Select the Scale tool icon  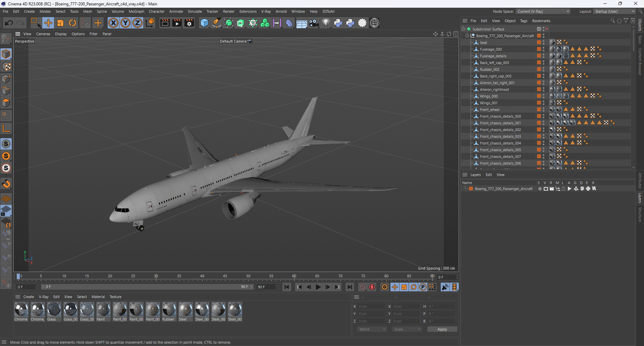pos(60,23)
